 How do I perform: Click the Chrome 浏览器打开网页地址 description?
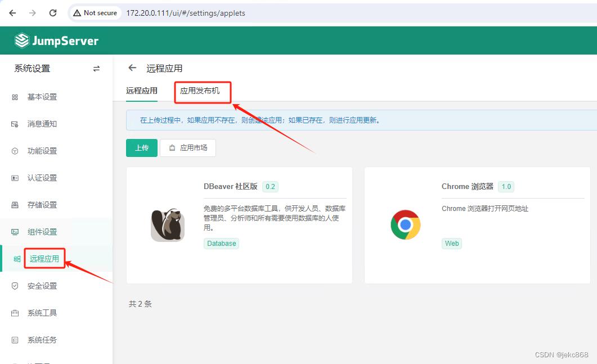click(x=485, y=209)
